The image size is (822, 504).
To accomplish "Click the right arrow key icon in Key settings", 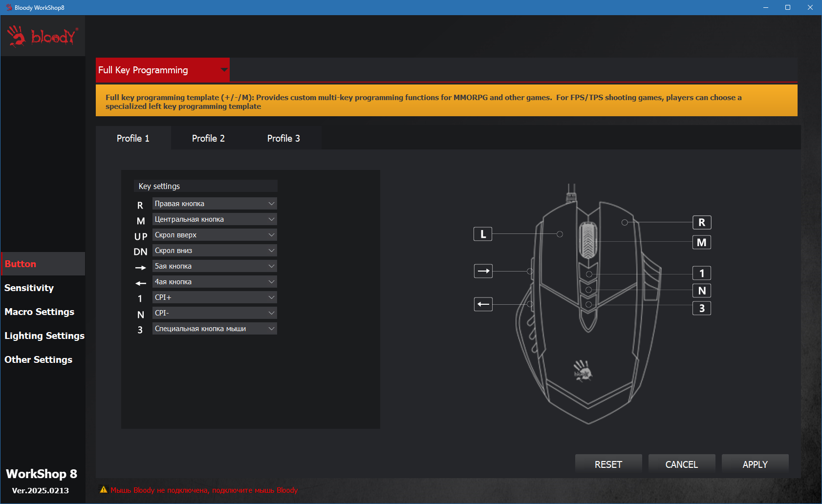I will [x=141, y=268].
